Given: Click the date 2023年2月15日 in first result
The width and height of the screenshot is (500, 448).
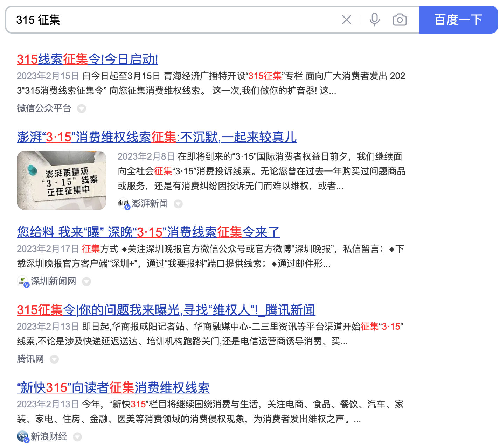Looking at the screenshot, I should 48,76.
